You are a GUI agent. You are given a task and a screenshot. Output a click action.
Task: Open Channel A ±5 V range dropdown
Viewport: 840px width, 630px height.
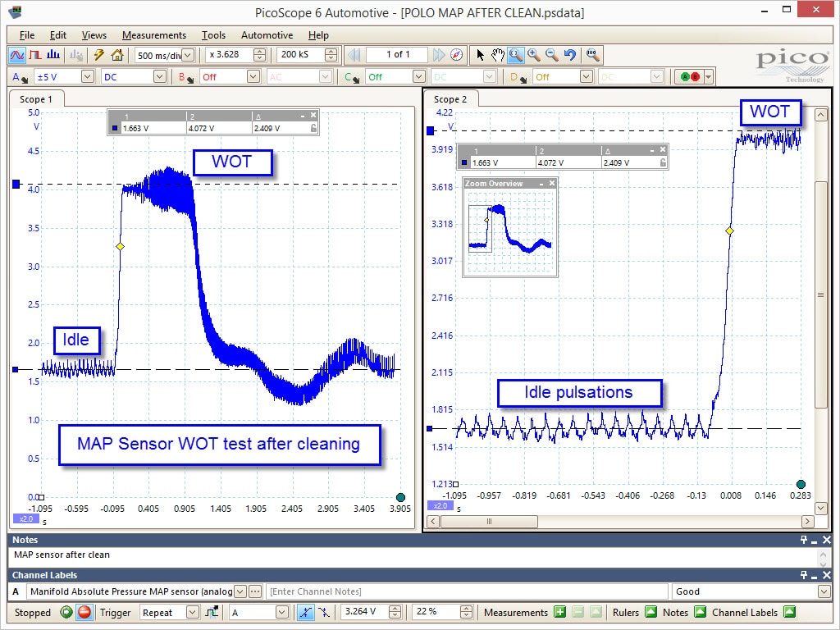[87, 77]
